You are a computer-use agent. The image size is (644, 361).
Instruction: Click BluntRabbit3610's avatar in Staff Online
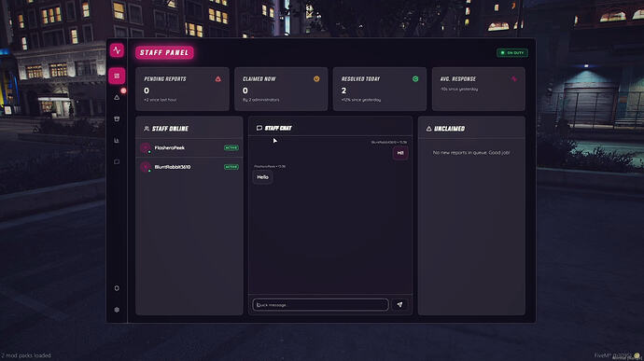pyautogui.click(x=146, y=167)
